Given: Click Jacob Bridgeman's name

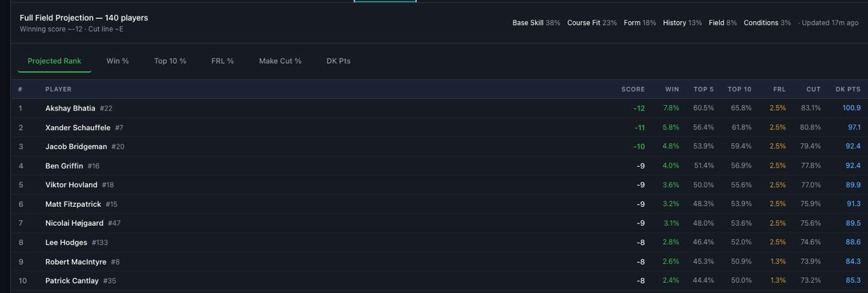Looking at the screenshot, I should pos(76,146).
